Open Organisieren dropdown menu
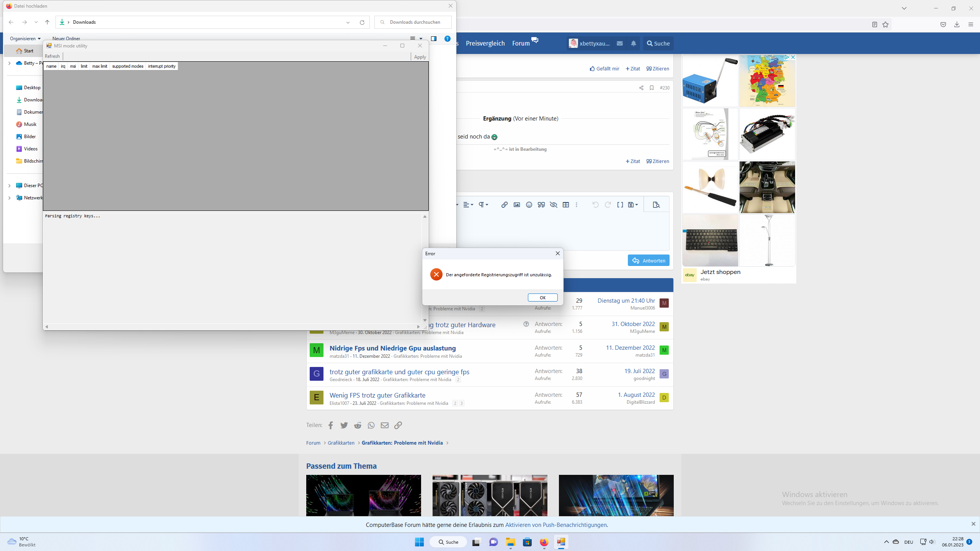This screenshot has height=551, width=980. pos(25,39)
